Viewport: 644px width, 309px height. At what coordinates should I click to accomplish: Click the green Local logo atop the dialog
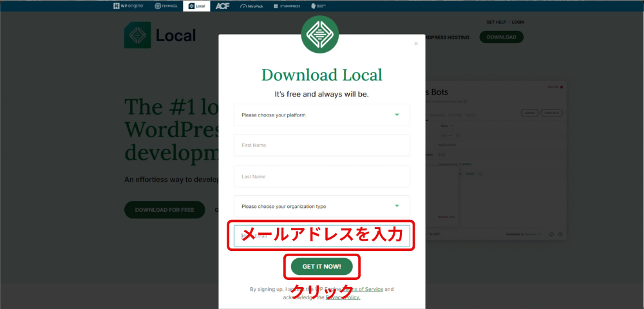320,35
